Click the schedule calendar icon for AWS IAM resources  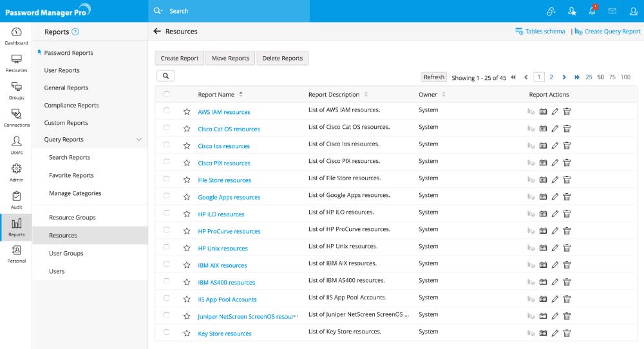[543, 111]
